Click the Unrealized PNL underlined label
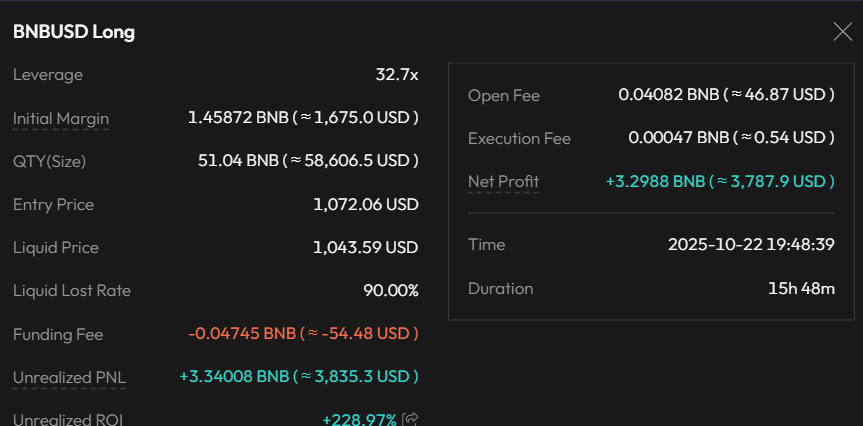The width and height of the screenshot is (863, 426). coord(69,377)
